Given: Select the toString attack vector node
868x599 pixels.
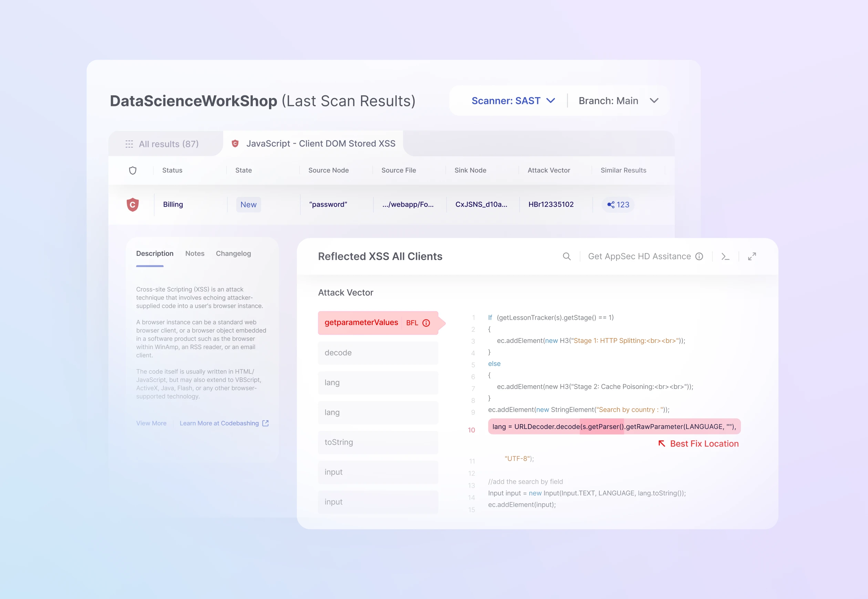Looking at the screenshot, I should click(x=378, y=442).
